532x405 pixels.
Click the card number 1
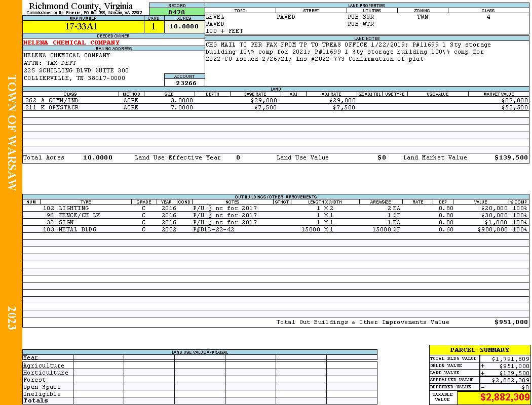(154, 26)
